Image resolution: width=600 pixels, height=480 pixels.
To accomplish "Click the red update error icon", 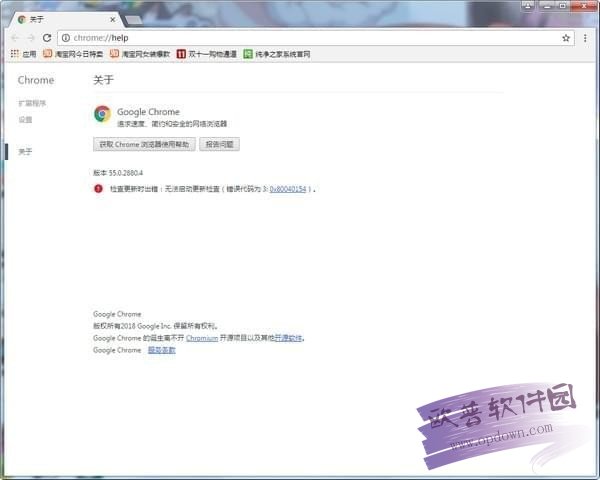I will pos(98,188).
